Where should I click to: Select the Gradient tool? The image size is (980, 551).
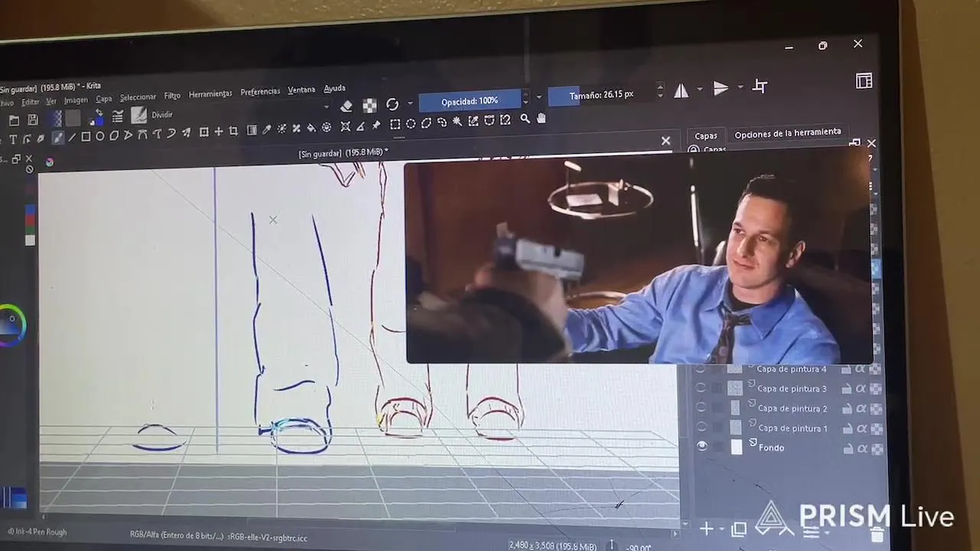click(x=252, y=130)
